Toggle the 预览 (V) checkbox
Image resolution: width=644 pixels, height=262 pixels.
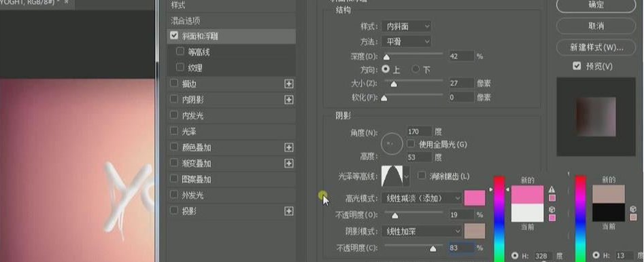click(577, 66)
